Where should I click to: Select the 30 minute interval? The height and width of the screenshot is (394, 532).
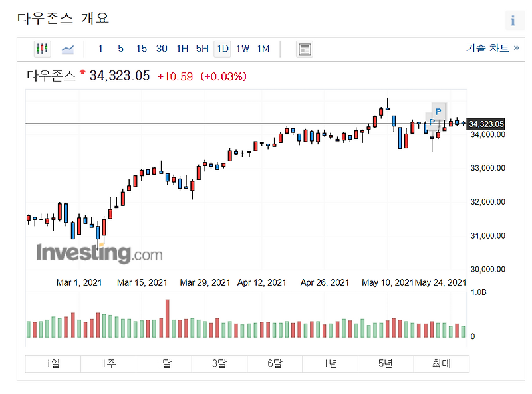click(x=162, y=49)
